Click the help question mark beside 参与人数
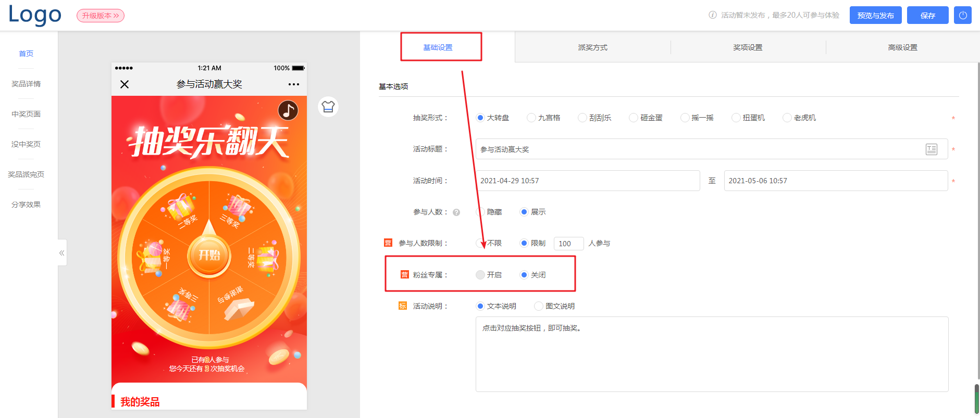The image size is (980, 418). (456, 212)
